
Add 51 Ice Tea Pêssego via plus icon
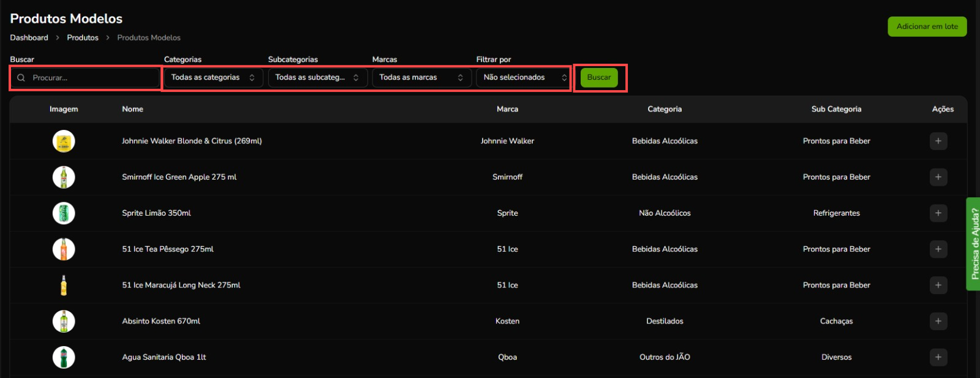(x=938, y=249)
